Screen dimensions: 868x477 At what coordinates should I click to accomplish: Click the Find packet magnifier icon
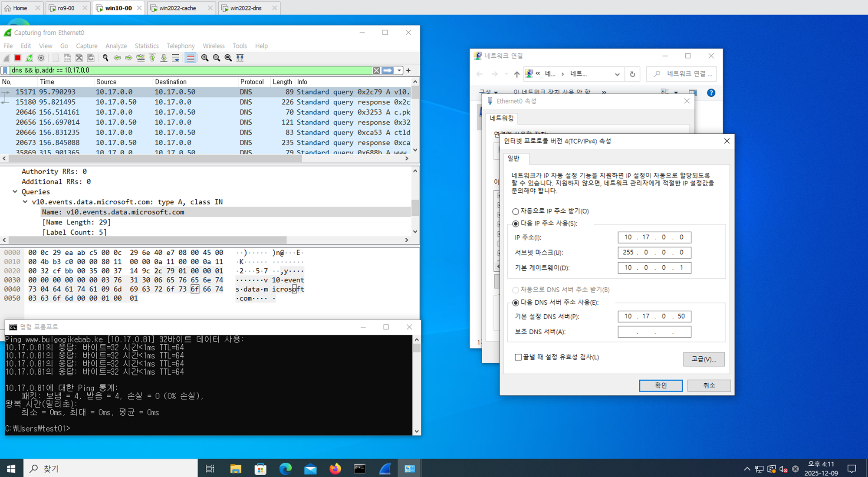(105, 58)
